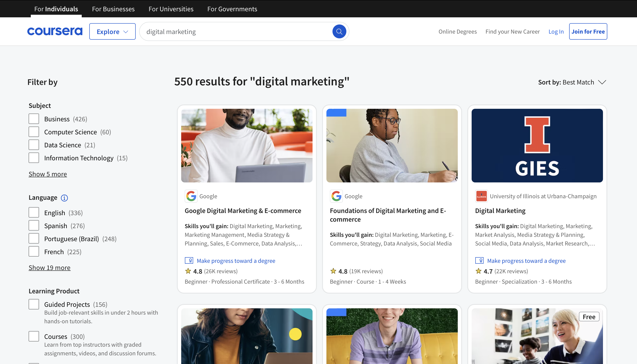The height and width of the screenshot is (364, 637).
Task: Click the digital marketing search field
Action: [x=235, y=32]
